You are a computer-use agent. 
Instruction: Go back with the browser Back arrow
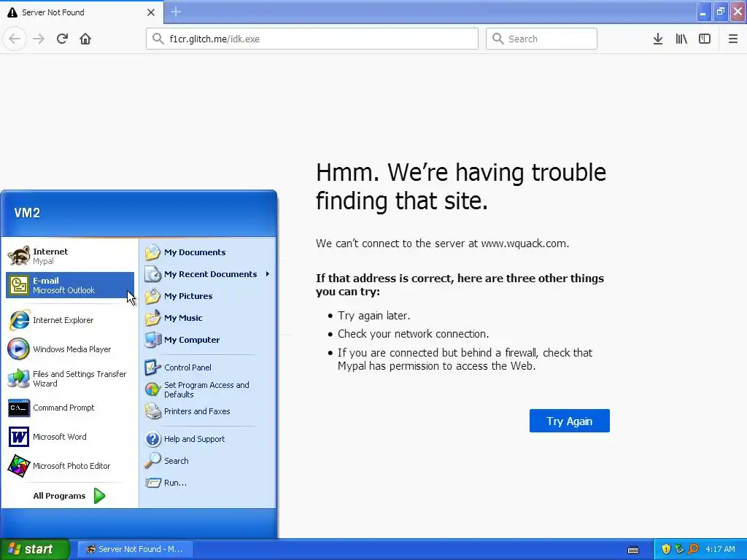click(x=15, y=39)
